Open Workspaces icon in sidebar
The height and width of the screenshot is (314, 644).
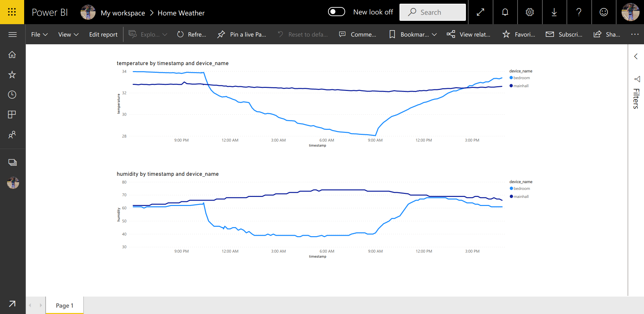(x=12, y=163)
